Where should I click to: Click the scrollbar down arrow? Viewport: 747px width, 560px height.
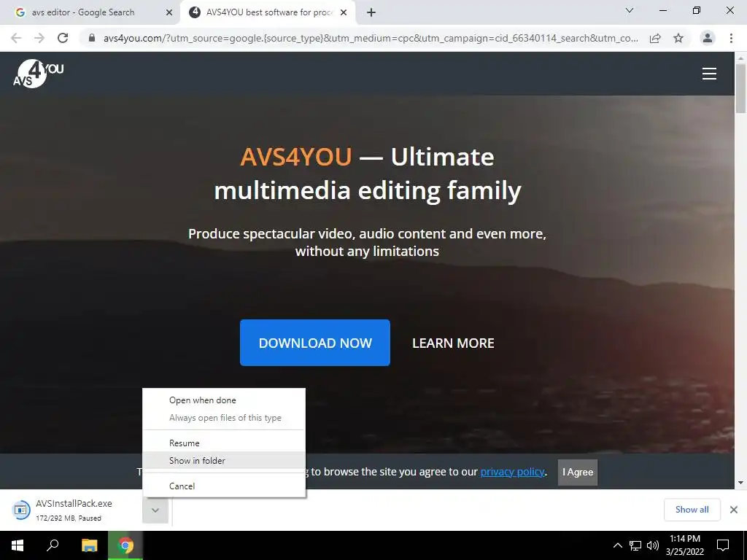(x=740, y=483)
